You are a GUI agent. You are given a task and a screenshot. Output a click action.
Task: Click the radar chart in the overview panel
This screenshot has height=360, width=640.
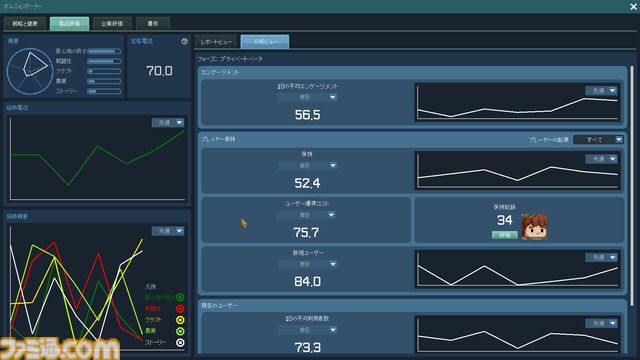coord(30,71)
